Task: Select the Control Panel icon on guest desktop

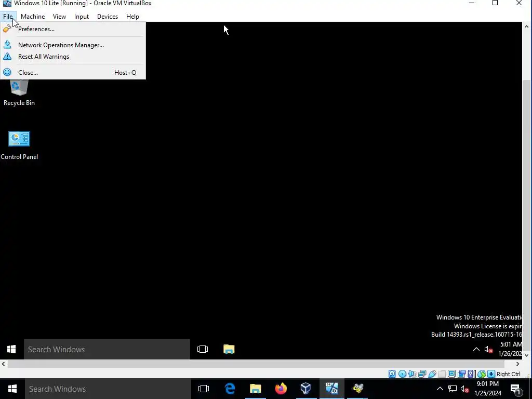Action: click(x=19, y=145)
